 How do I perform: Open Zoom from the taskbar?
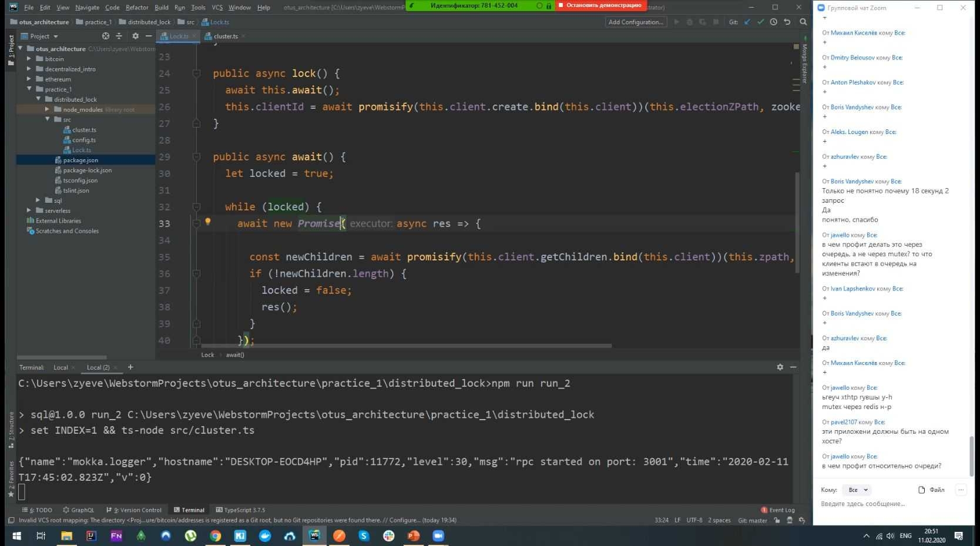438,535
